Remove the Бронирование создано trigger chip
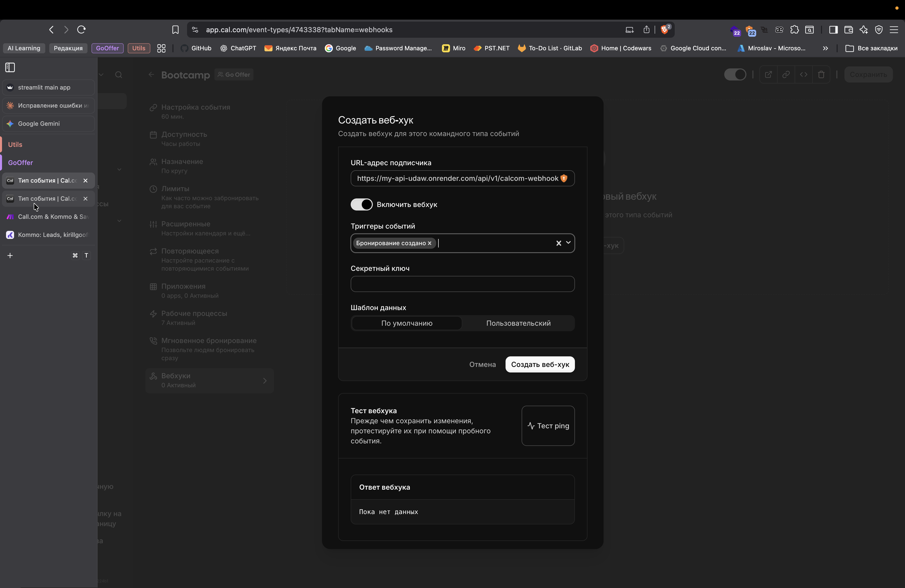This screenshot has height=588, width=905. click(x=430, y=243)
